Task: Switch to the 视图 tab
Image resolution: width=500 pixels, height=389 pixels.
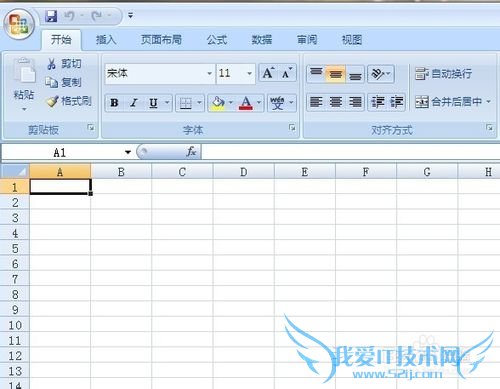Action: pyautogui.click(x=352, y=40)
